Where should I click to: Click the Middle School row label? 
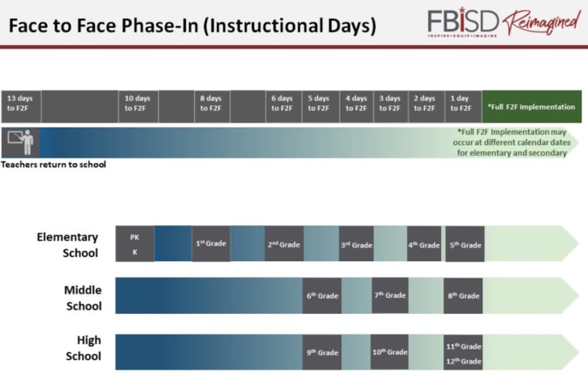click(83, 298)
